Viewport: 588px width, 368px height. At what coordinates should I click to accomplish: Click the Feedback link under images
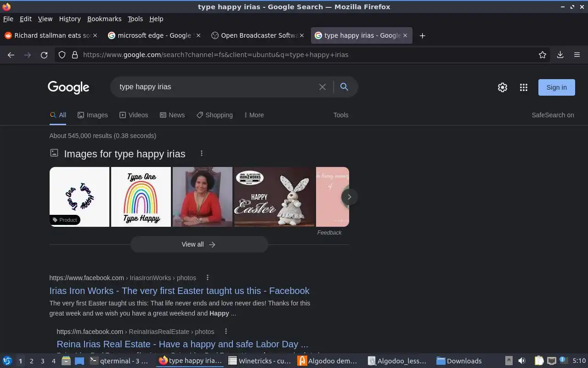coord(329,233)
